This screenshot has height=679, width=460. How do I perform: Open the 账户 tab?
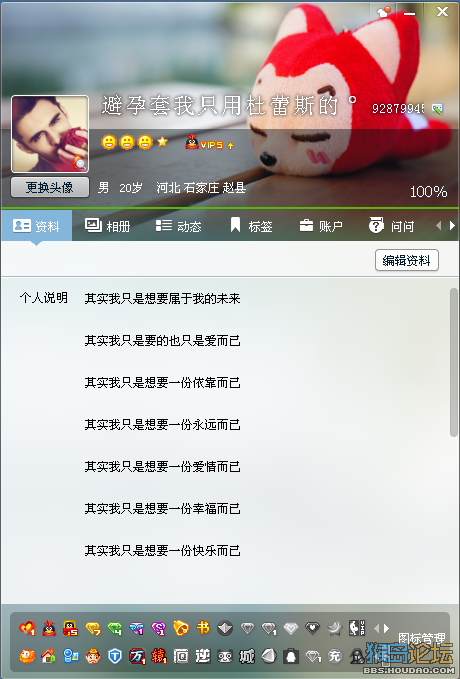(321, 226)
